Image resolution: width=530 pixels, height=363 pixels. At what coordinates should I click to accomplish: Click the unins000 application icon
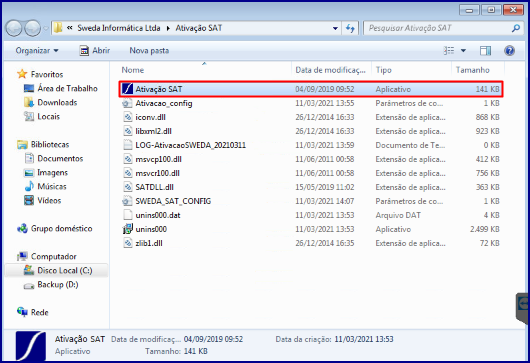[x=127, y=229]
